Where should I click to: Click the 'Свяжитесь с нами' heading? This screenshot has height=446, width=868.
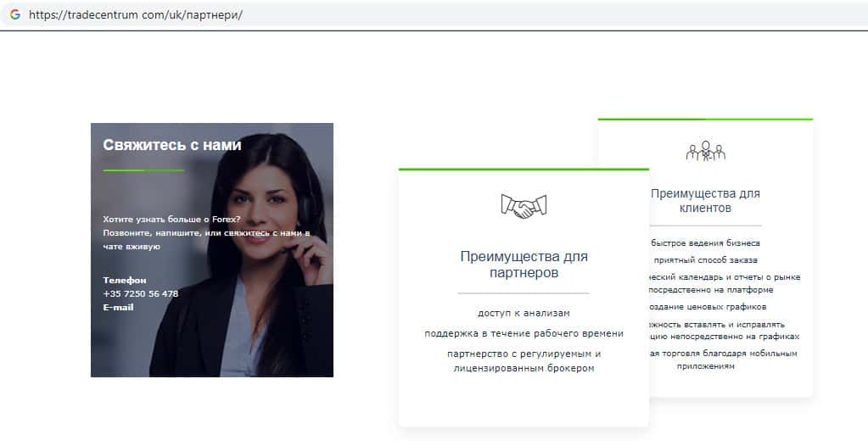tap(172, 145)
